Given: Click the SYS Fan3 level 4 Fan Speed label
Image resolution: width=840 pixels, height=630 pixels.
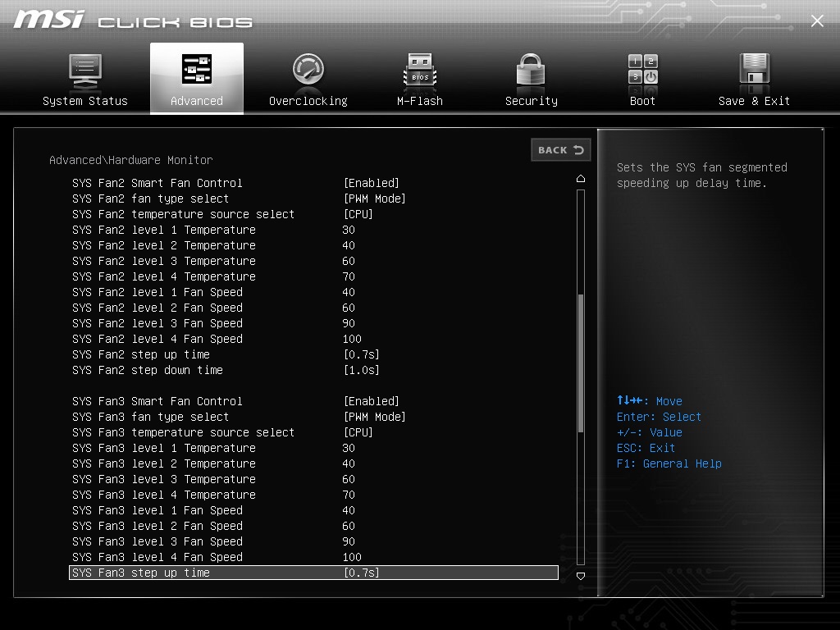Looking at the screenshot, I should [x=157, y=557].
